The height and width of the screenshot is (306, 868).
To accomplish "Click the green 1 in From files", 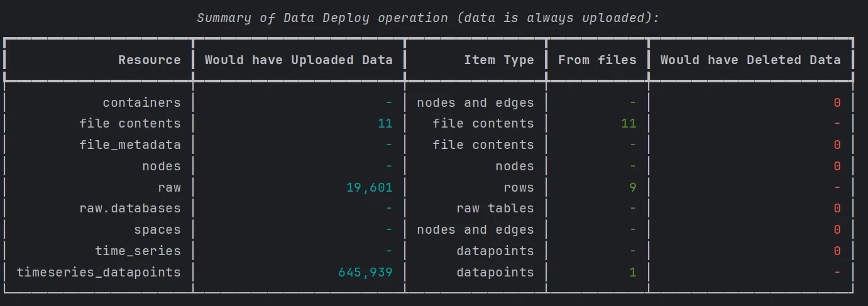I will click(x=632, y=273).
